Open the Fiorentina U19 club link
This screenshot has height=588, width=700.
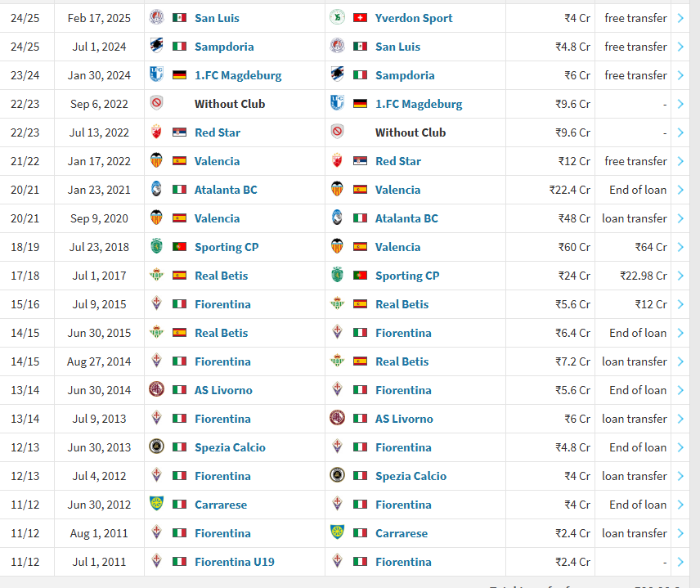(x=234, y=562)
